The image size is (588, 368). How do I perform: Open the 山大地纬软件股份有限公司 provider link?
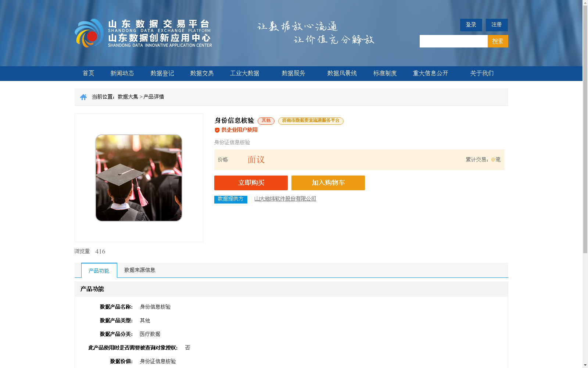click(x=285, y=199)
